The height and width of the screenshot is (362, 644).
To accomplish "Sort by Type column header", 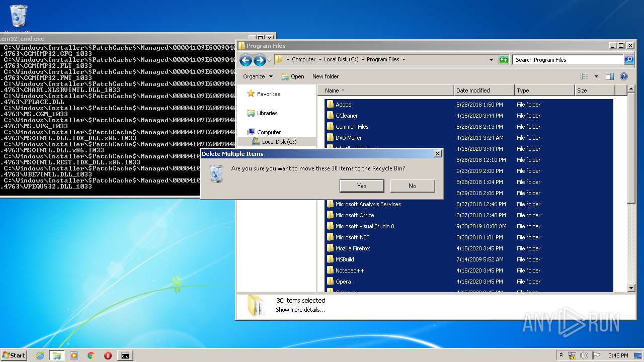I will click(544, 90).
